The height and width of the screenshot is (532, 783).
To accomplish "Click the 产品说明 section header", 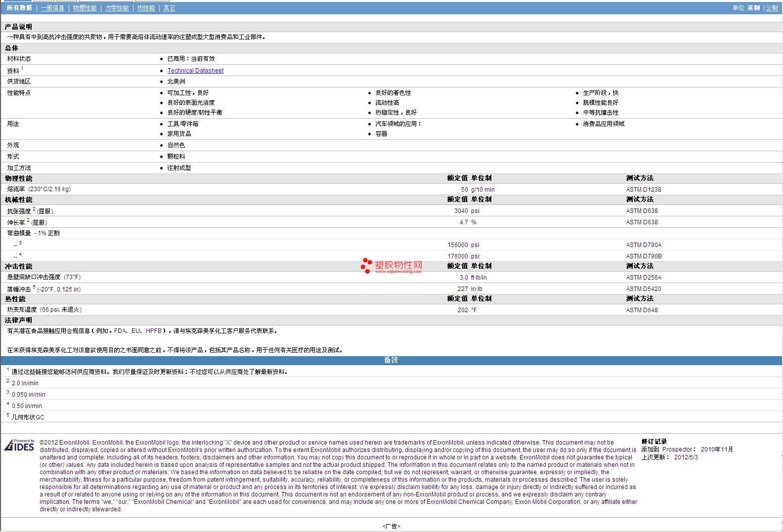I will pyautogui.click(x=18, y=27).
